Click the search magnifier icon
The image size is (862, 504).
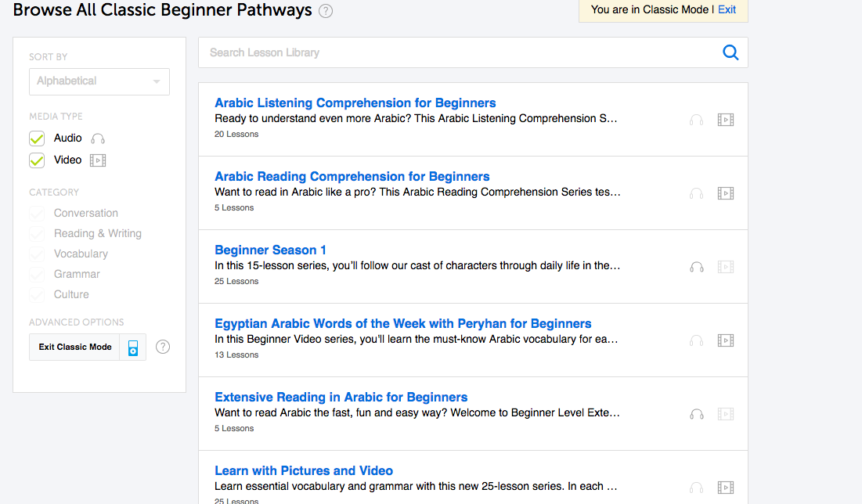coord(730,52)
